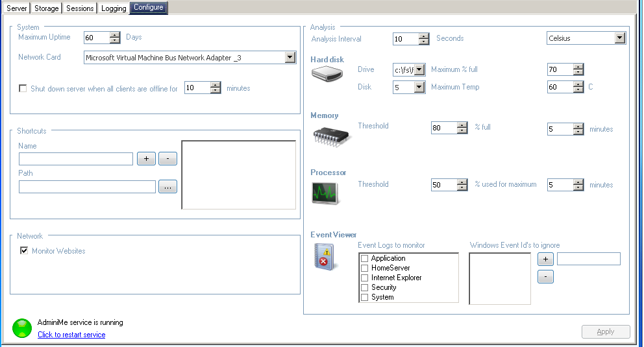Check the Application event log
The width and height of the screenshot is (644, 347).
[x=364, y=258]
